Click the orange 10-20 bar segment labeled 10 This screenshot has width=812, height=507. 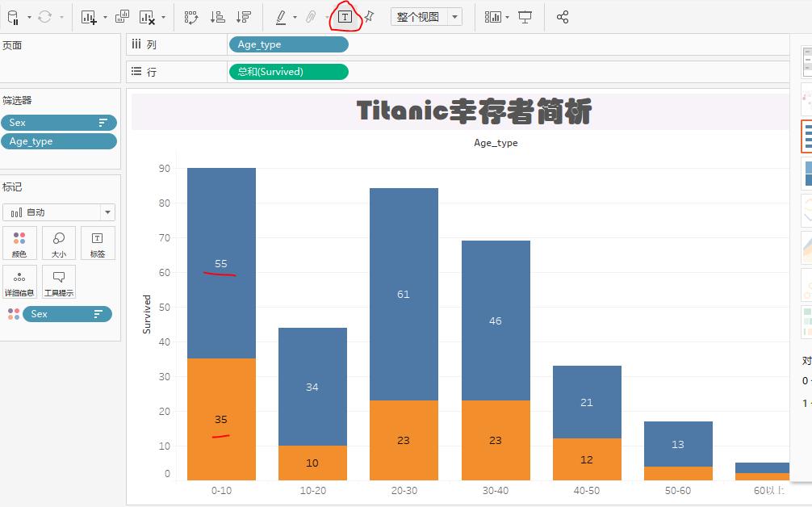(313, 463)
